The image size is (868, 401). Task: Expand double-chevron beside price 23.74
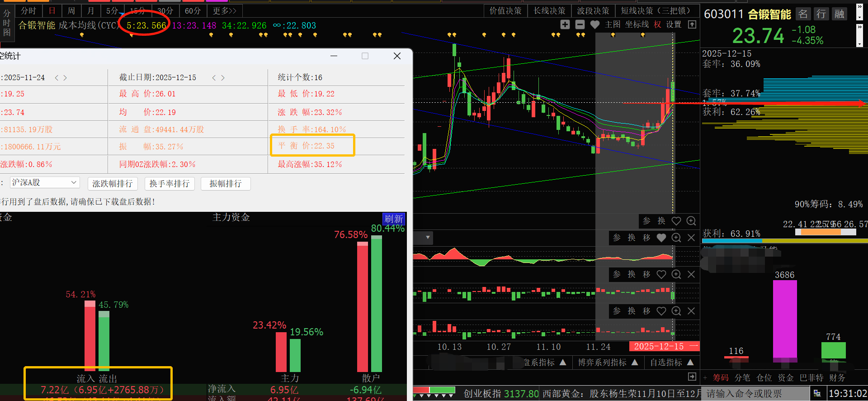(859, 27)
